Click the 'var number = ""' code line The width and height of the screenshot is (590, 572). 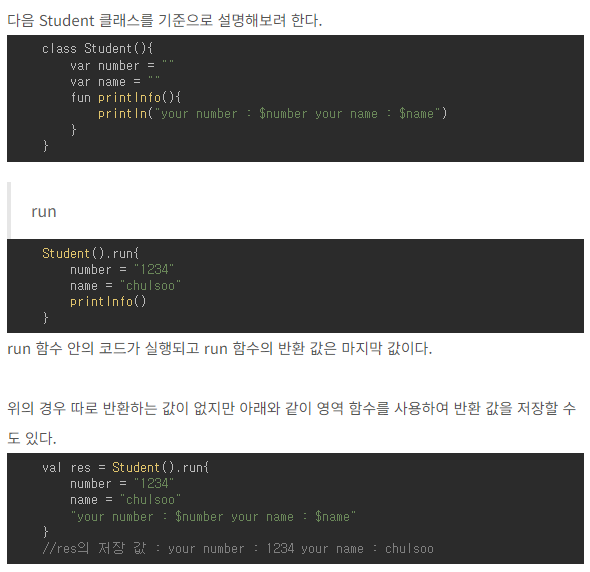[122, 65]
